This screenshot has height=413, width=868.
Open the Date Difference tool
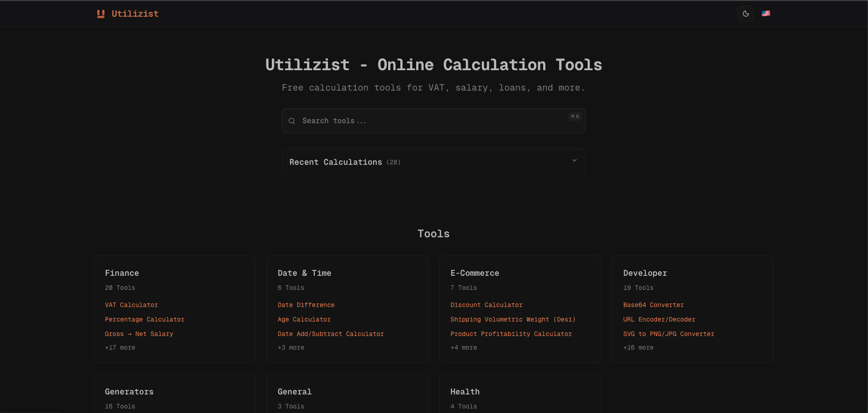[306, 305]
